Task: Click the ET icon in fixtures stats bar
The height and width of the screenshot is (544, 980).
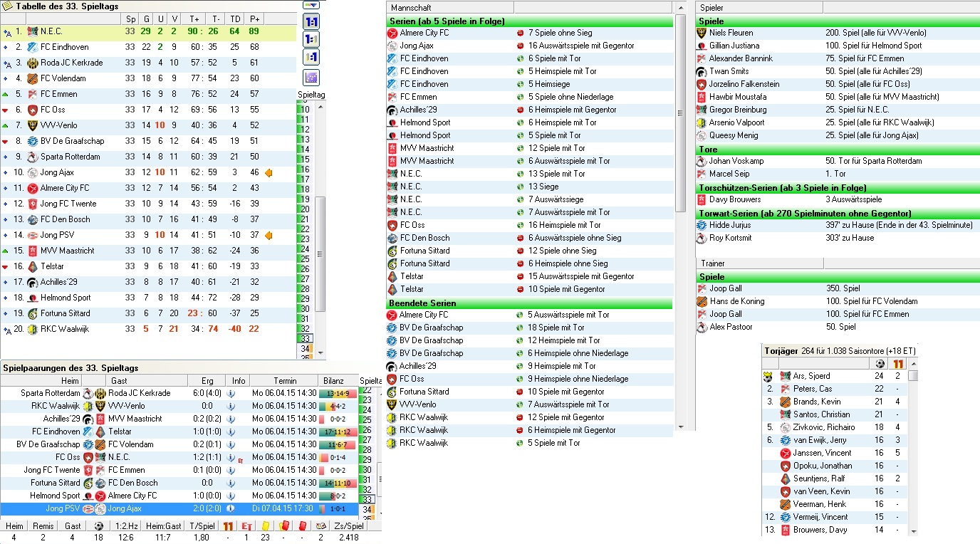Action: [246, 526]
